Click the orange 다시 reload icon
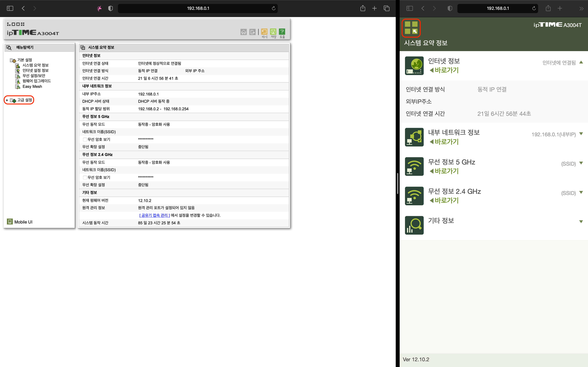 pos(264,32)
